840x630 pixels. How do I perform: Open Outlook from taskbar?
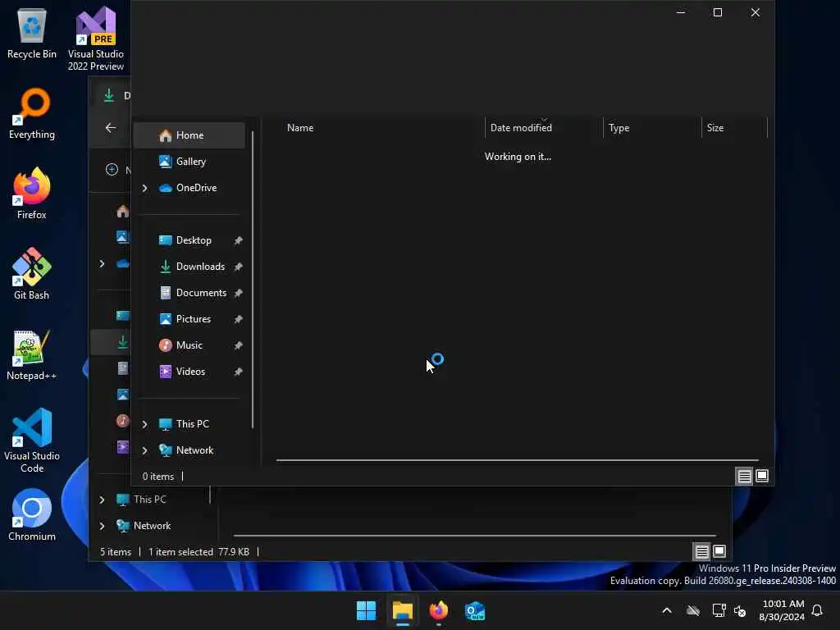point(475,610)
